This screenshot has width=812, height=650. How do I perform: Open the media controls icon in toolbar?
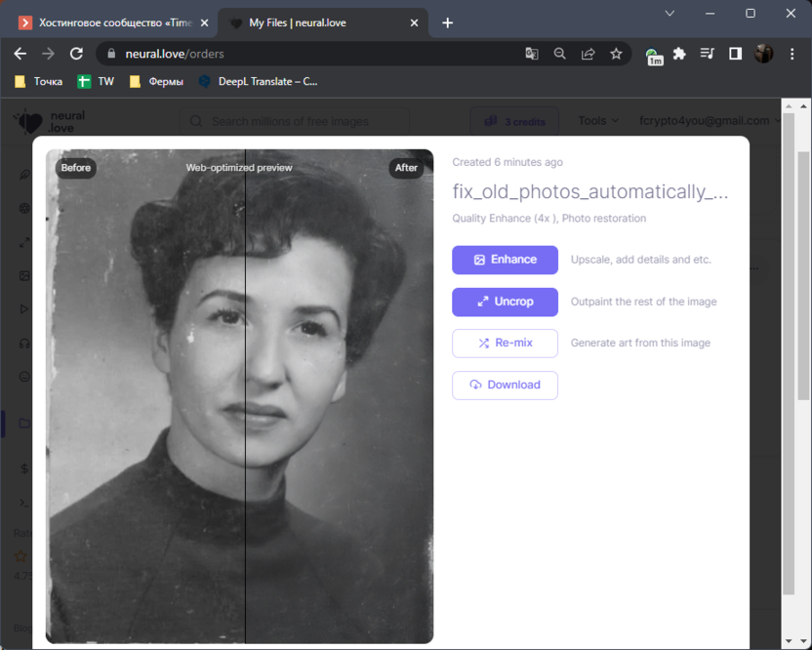(x=708, y=55)
